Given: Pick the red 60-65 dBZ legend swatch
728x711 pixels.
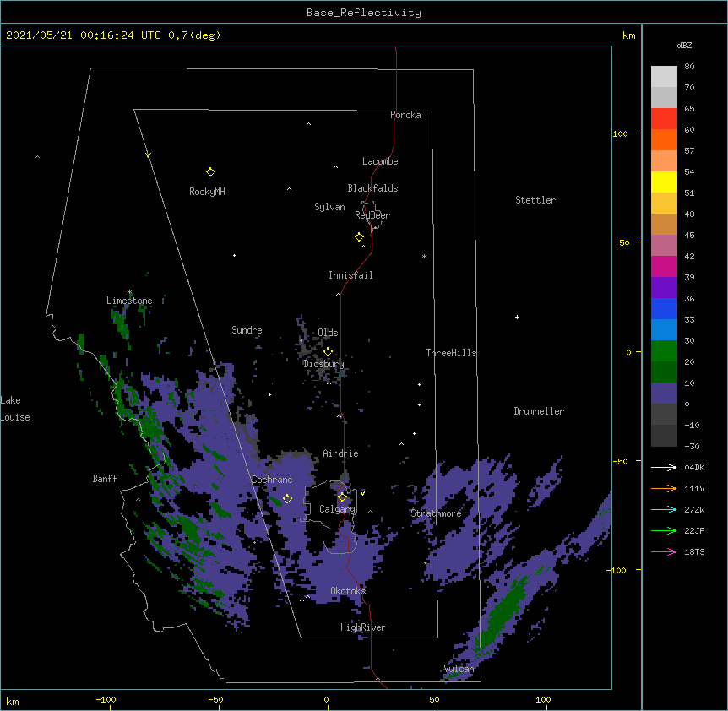Looking at the screenshot, I should coord(664,119).
